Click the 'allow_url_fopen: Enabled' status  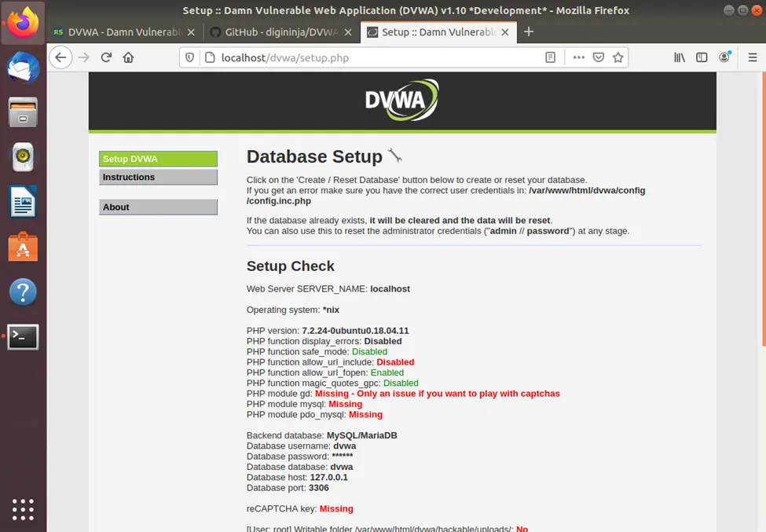[387, 372]
